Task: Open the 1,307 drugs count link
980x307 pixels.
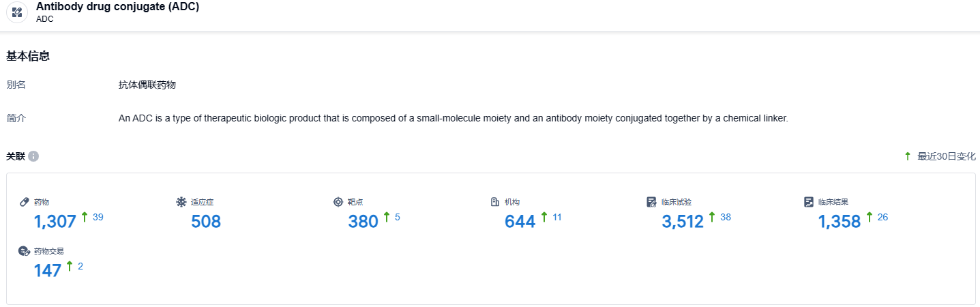Action: click(x=55, y=222)
